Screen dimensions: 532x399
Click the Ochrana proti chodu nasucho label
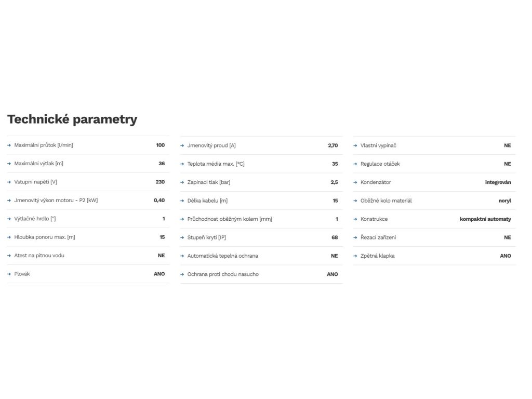click(222, 274)
